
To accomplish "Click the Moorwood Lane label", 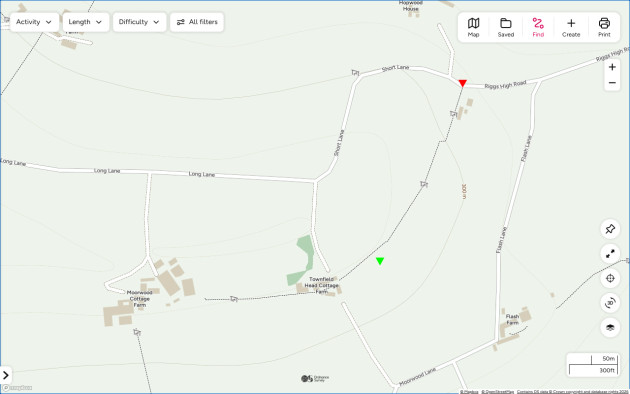I will coord(417,377).
